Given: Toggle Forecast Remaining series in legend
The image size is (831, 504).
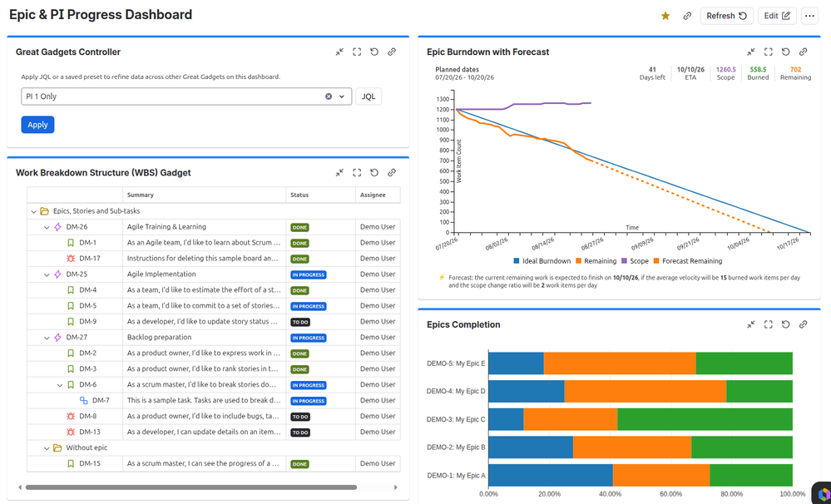Looking at the screenshot, I should click(688, 261).
